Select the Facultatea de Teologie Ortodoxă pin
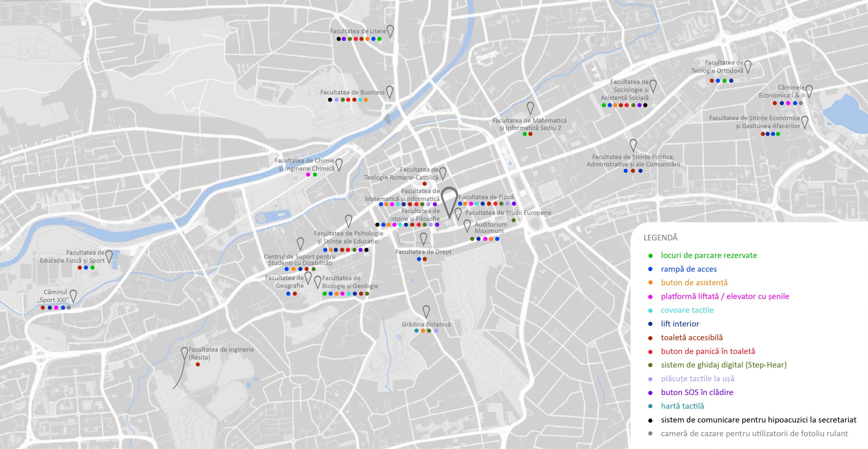Screen dimensions: 868x449 [748, 66]
